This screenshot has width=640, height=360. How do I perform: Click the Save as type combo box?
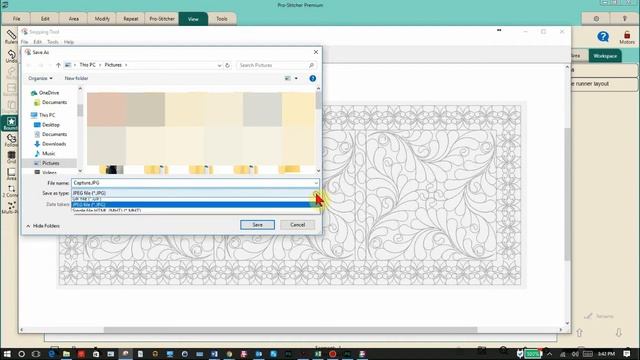coord(195,193)
